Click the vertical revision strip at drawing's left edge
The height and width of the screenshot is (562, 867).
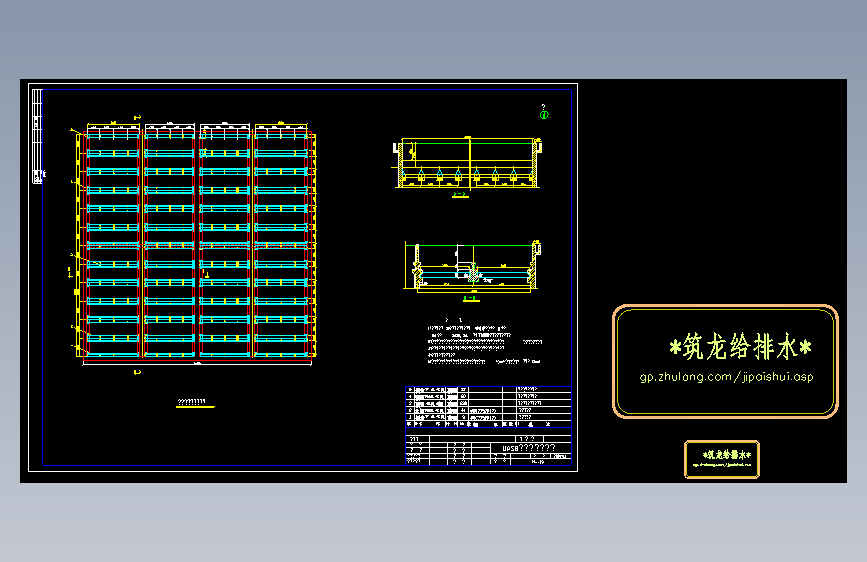pyautogui.click(x=37, y=136)
